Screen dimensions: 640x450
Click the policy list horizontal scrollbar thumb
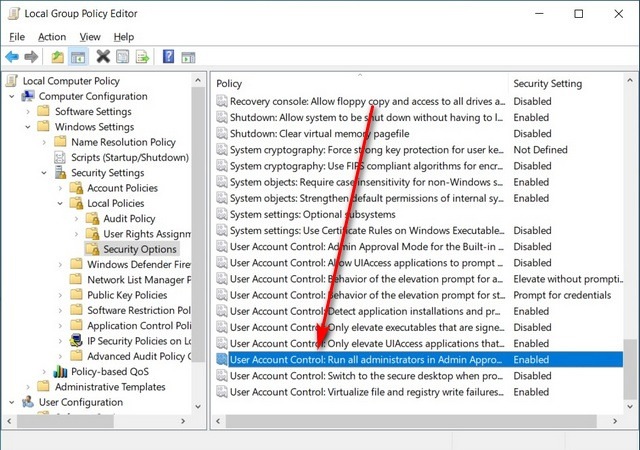(x=411, y=421)
